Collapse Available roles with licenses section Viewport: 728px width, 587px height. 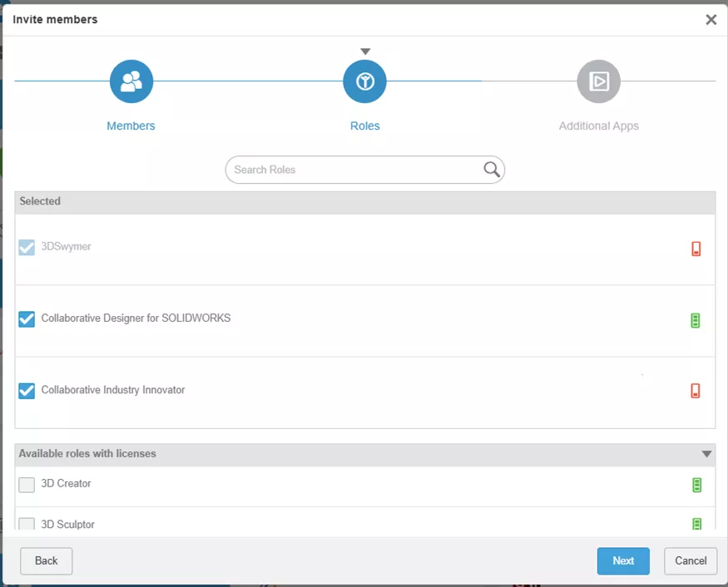706,454
